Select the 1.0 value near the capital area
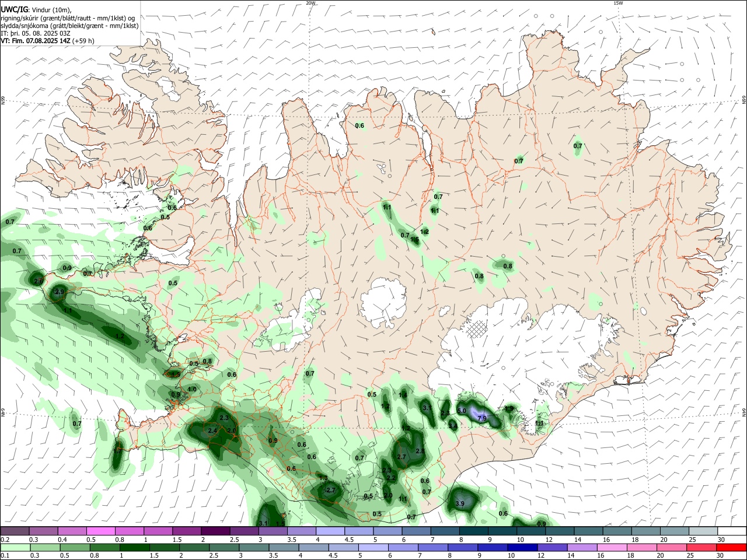747x560 pixels. coord(192,390)
